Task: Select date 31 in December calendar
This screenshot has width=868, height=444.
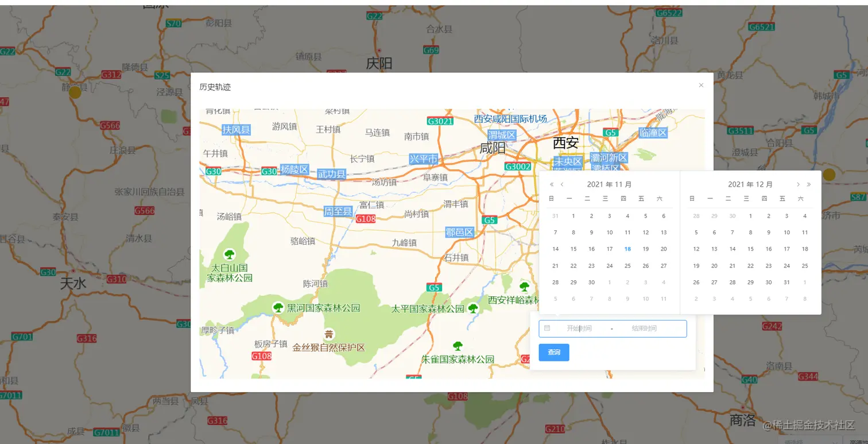Action: point(786,282)
